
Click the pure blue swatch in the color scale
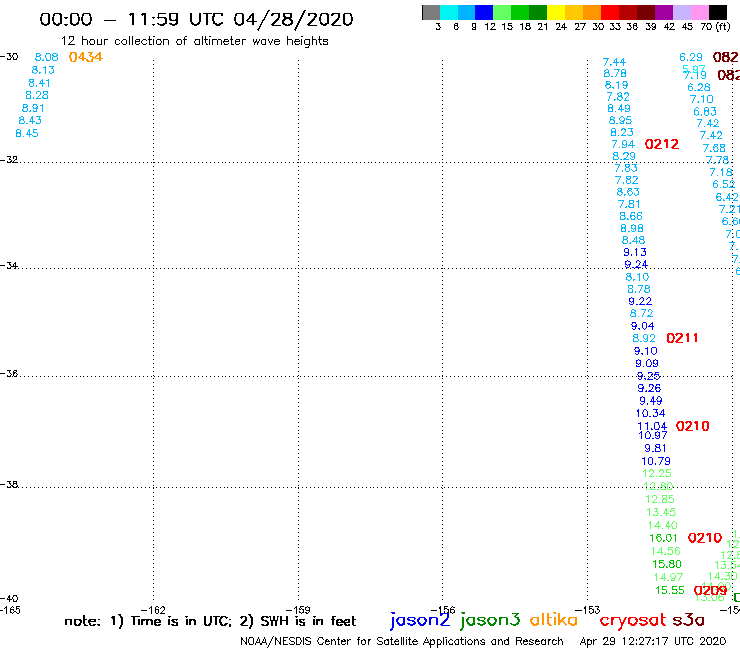click(x=484, y=12)
